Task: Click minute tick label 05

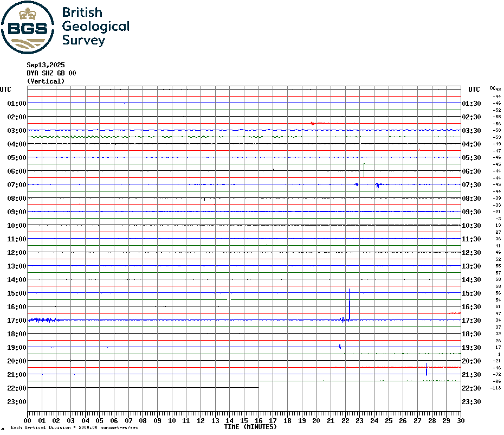Action: pos(100,420)
